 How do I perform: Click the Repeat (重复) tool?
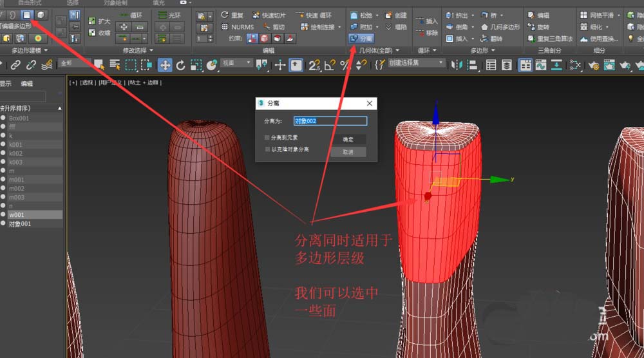(232, 15)
